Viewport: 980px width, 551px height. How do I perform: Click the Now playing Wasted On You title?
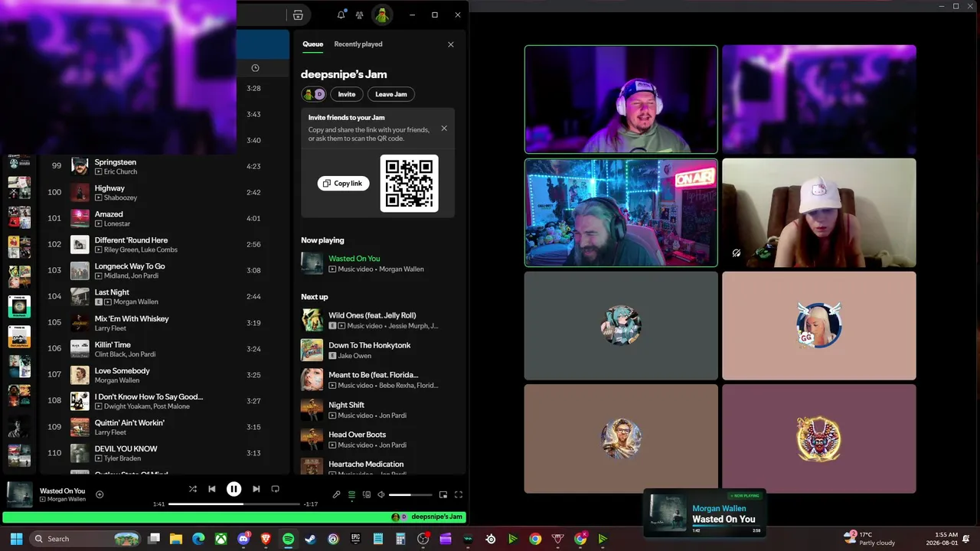click(354, 259)
